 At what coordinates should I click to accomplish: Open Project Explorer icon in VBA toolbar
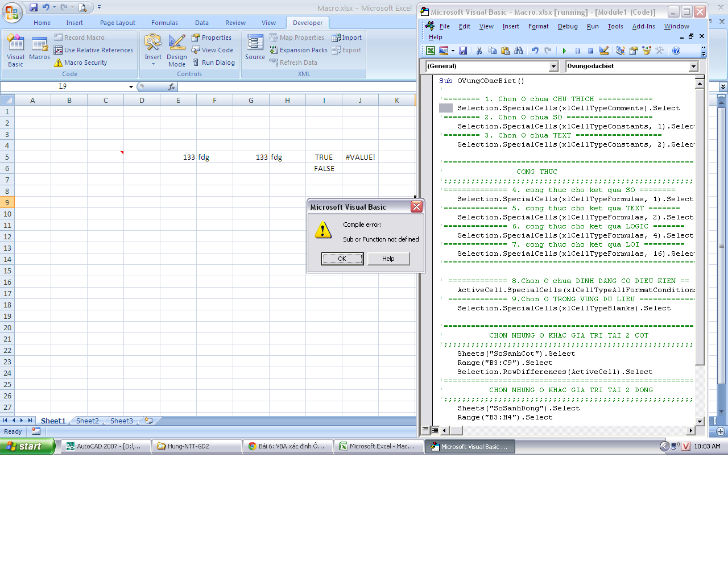coord(620,51)
